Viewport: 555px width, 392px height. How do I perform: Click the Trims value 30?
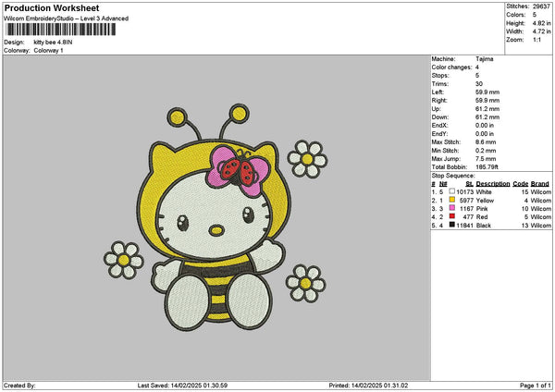479,84
